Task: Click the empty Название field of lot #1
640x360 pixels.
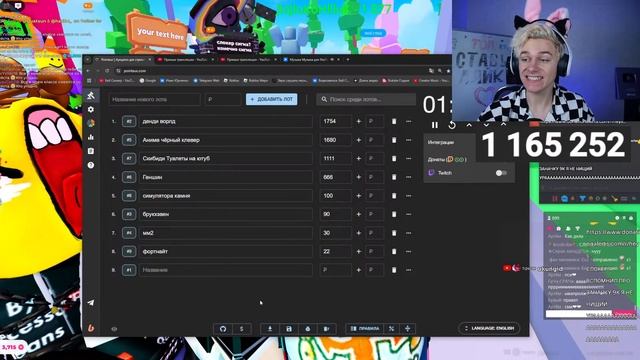Action: 225,270
